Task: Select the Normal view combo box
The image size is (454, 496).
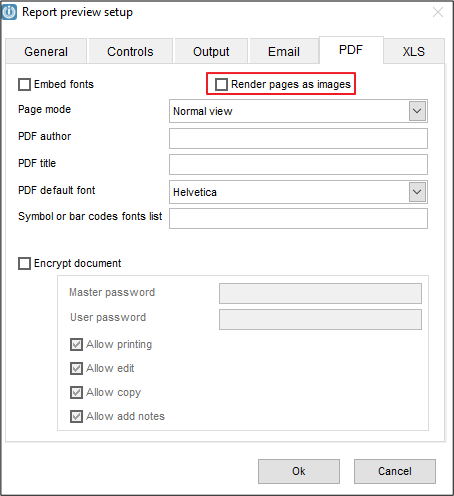Action: tap(298, 111)
